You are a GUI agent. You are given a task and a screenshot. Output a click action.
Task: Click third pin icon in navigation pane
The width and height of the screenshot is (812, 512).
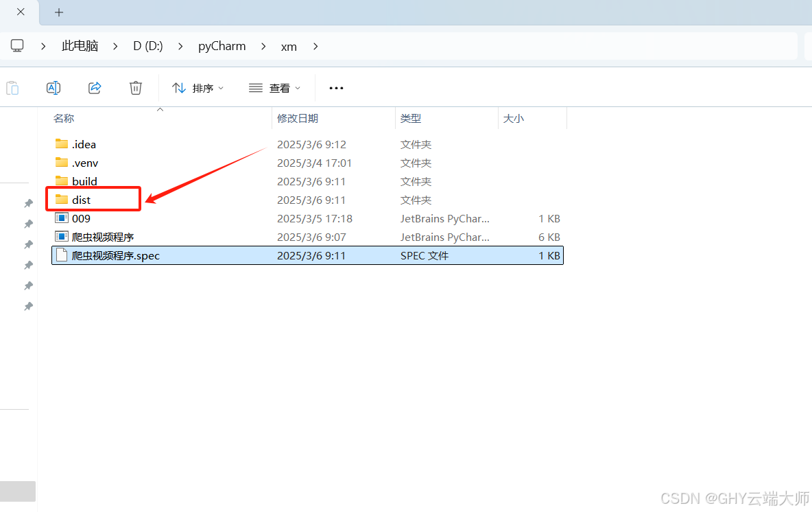pyautogui.click(x=29, y=244)
